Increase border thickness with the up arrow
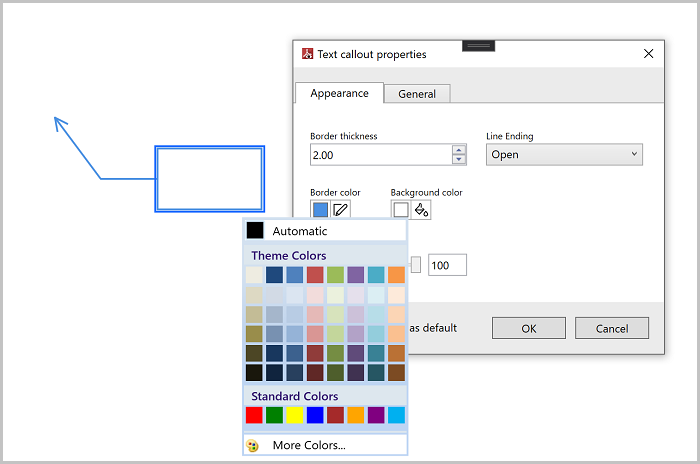Image resolution: width=700 pixels, height=464 pixels. click(x=459, y=150)
